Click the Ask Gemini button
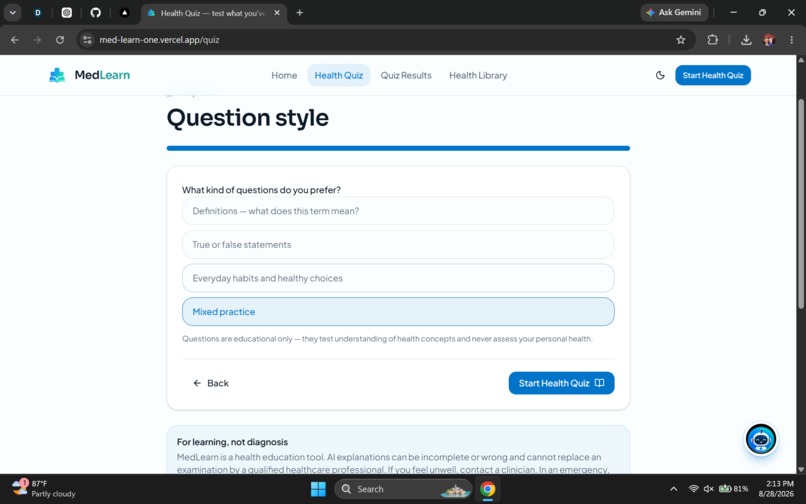 [674, 12]
